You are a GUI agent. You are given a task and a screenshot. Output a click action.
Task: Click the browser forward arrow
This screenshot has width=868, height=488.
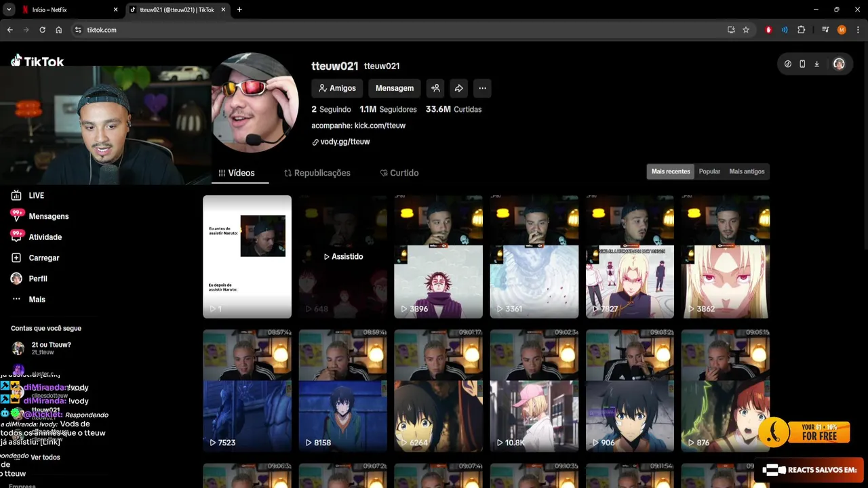[26, 30]
